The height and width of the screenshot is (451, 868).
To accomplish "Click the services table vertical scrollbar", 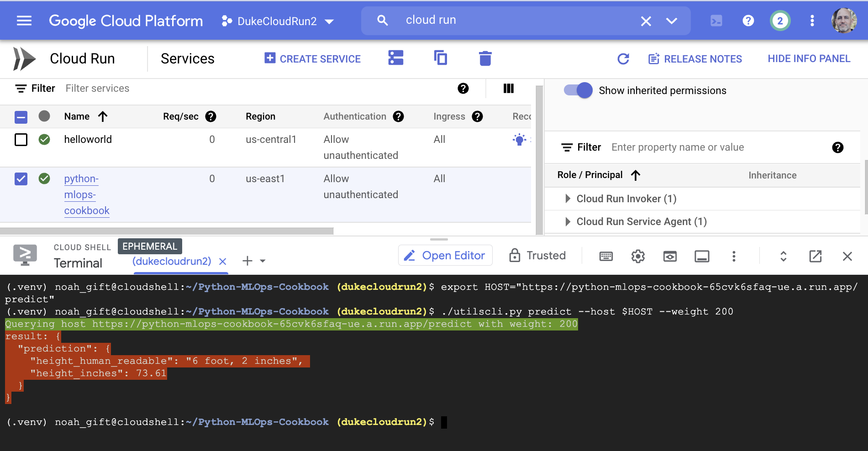I will coord(539,160).
